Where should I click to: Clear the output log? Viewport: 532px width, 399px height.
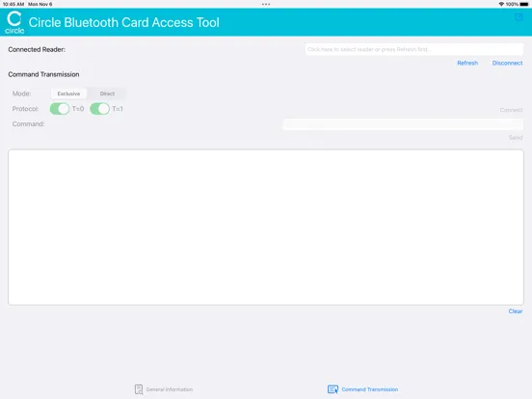516,311
